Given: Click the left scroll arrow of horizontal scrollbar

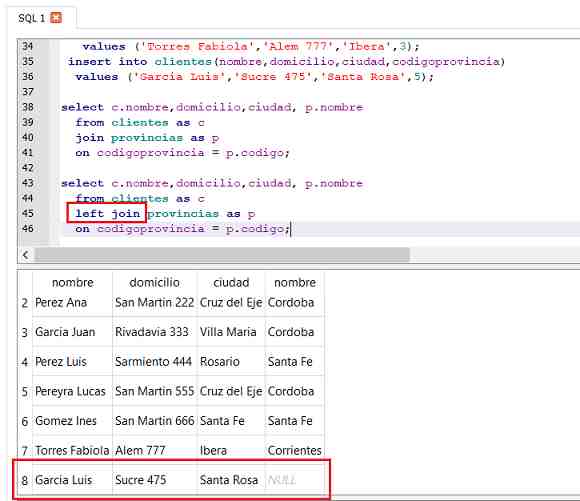Looking at the screenshot, I should 25,255.
